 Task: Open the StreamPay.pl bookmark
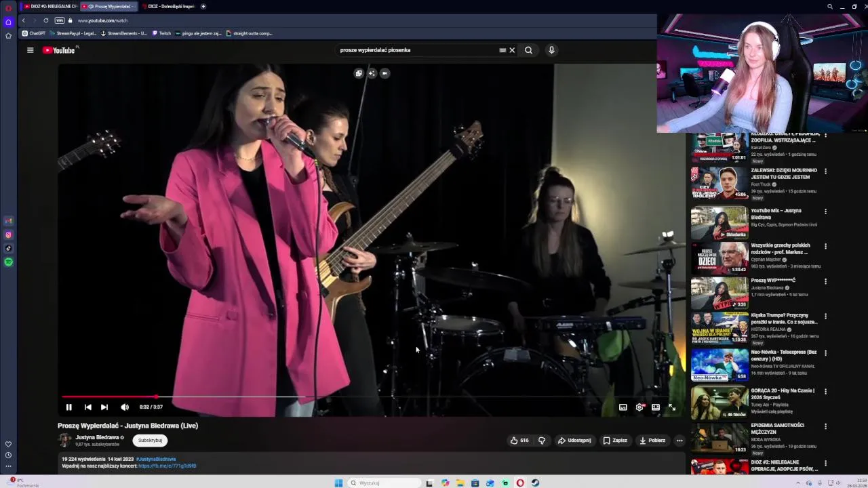tap(73, 33)
